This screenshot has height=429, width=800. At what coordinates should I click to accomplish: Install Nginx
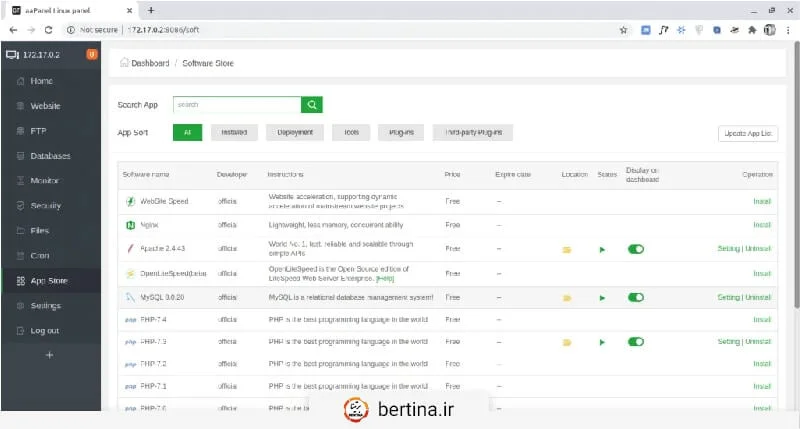point(762,225)
